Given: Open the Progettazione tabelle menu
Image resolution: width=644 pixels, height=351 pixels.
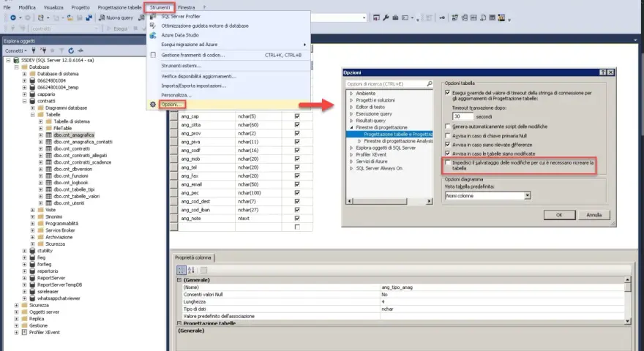Looking at the screenshot, I should (119, 7).
